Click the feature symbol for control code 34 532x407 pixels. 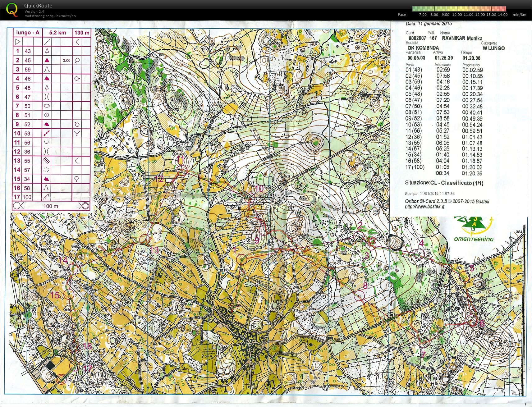pyautogui.click(x=47, y=179)
